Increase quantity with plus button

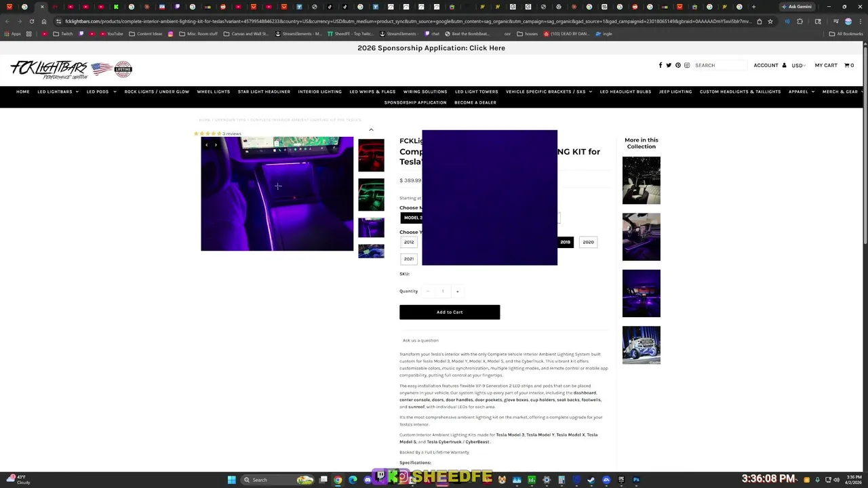(x=457, y=291)
